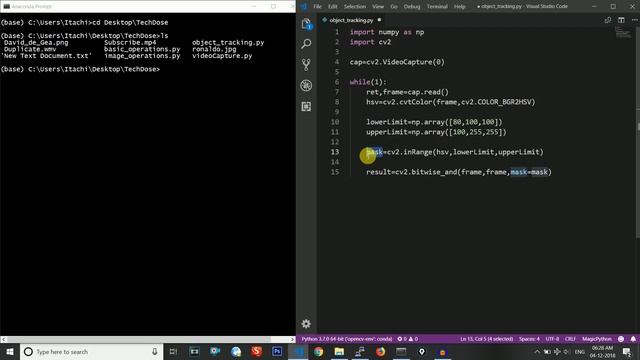
Task: Click the Anaconda Prompt horizontal scrollbar
Action: [147, 339]
